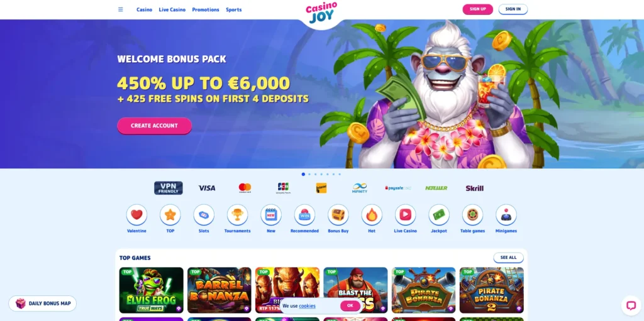
Task: Open the Hot flame category icon
Action: pyautogui.click(x=372, y=215)
